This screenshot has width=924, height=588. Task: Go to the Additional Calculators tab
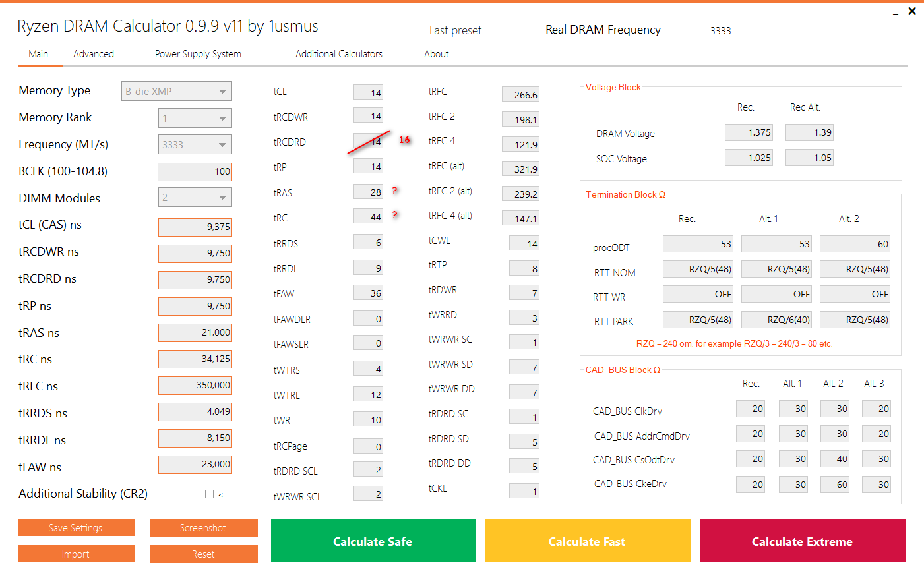point(339,54)
